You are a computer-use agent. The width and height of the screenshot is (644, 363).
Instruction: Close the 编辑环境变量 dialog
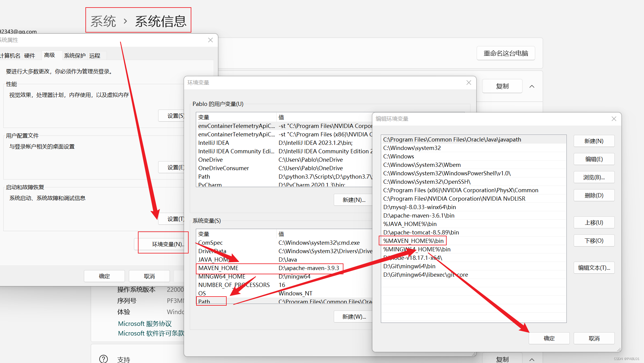pyautogui.click(x=614, y=119)
